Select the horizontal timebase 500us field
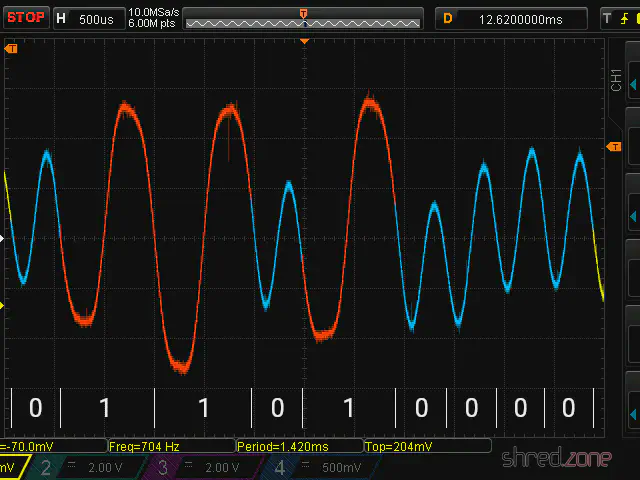 coord(96,19)
